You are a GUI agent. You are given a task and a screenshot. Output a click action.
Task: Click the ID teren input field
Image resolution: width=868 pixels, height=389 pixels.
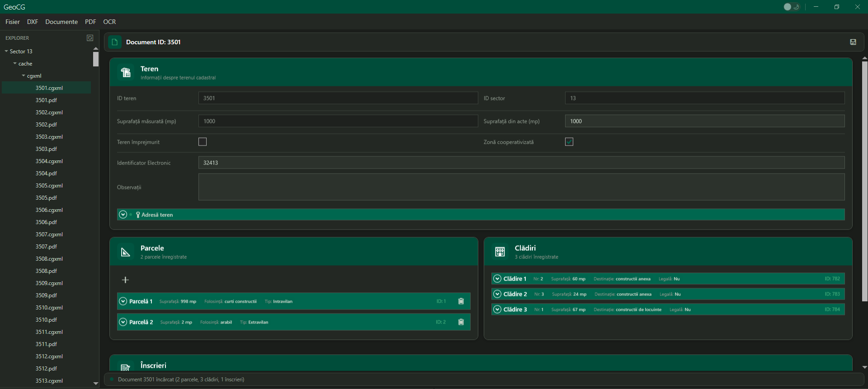(338, 98)
